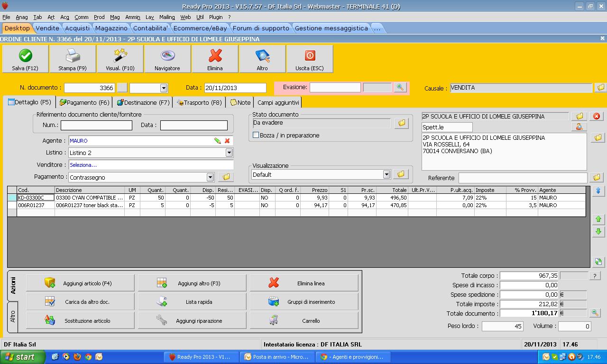This screenshot has width=607, height=364.
Task: Open the Navigatore compass icon
Action: 167,56
